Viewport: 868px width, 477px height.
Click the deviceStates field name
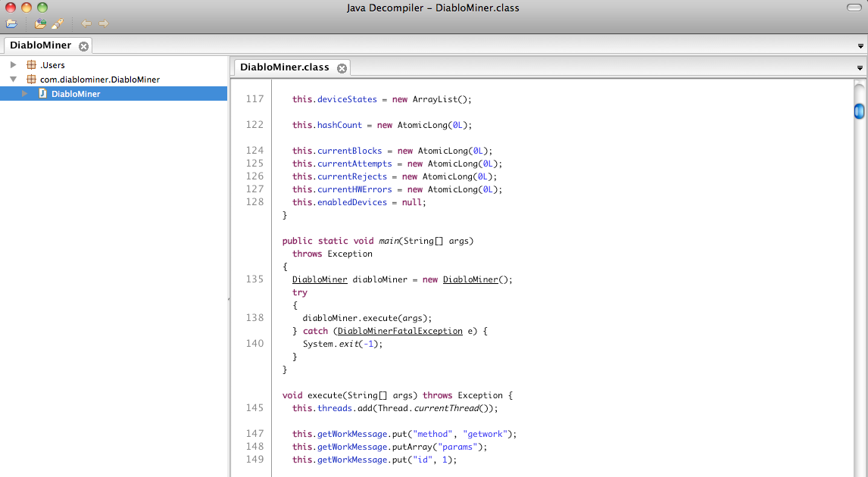coord(347,99)
